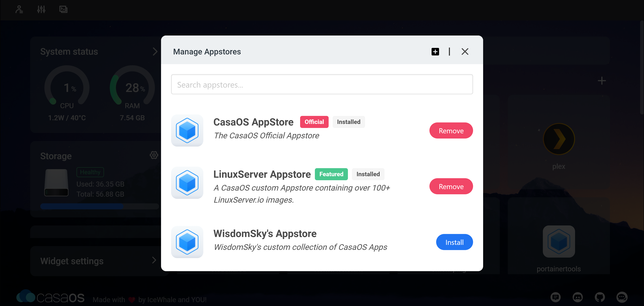Screen dimensions: 644x306
Task: Open Storage settings via the gear icon
Action: click(x=154, y=155)
